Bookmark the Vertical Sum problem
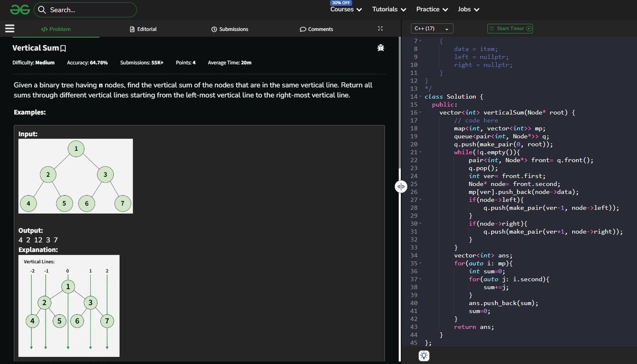637x364 pixels. coord(63,48)
